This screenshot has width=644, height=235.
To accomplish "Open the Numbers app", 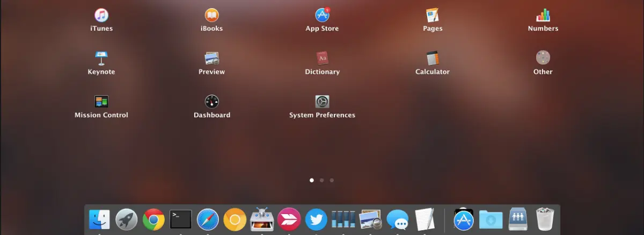I will [543, 15].
